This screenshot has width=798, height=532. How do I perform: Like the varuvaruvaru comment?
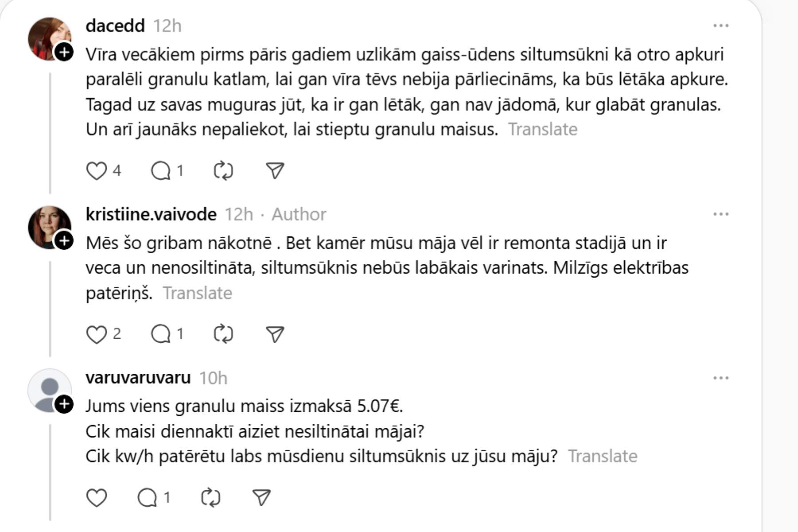96,497
